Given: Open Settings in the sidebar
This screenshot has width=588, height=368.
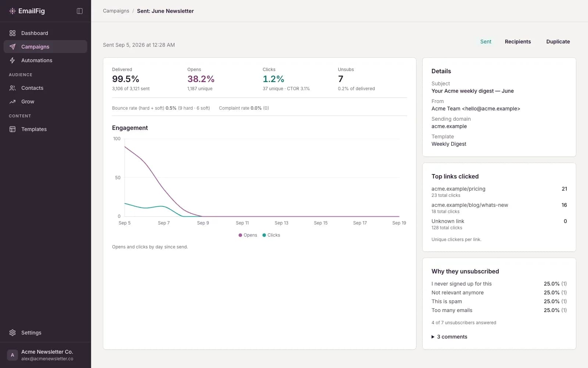Looking at the screenshot, I should coord(45,333).
